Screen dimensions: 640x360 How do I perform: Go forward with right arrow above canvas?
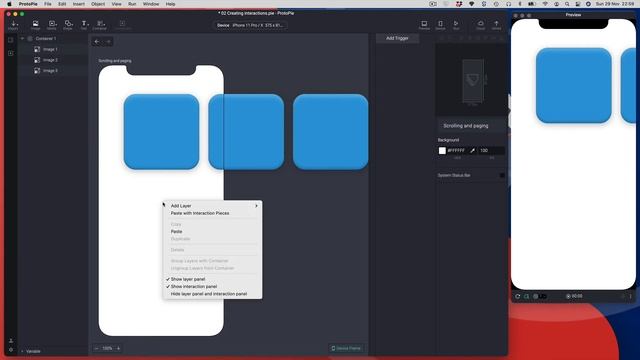[108, 42]
